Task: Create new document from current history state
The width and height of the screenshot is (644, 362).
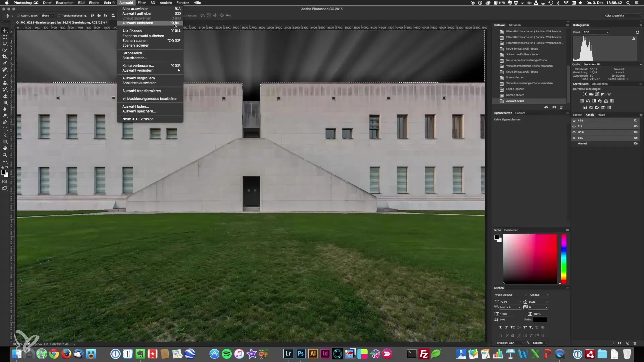Action: [x=546, y=107]
